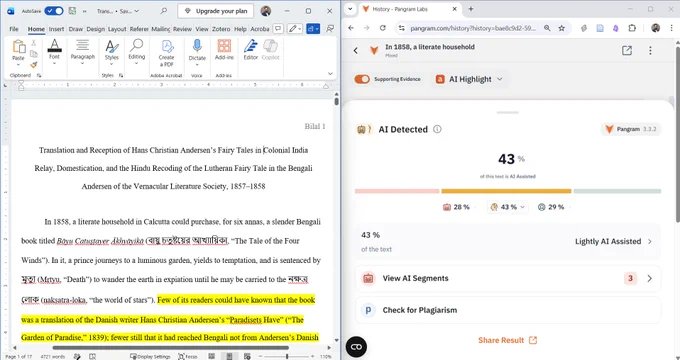Open the Paragraph group button
680x360 pixels.
tap(82, 52)
